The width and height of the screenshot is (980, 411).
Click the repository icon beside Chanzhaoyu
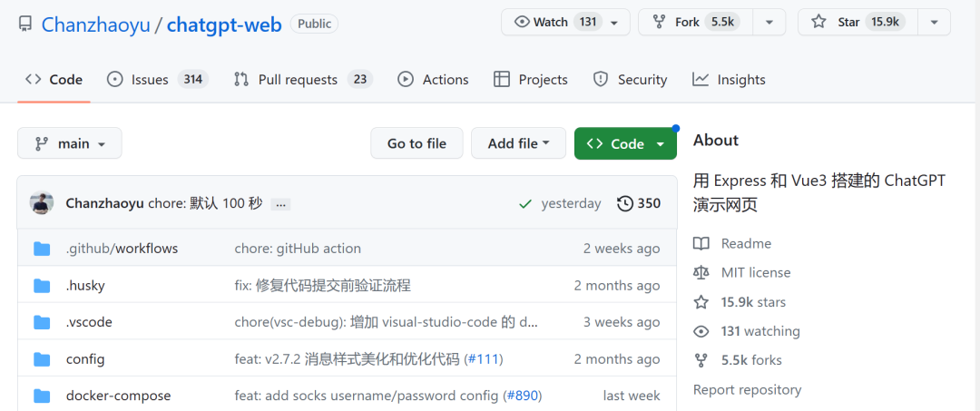click(25, 24)
